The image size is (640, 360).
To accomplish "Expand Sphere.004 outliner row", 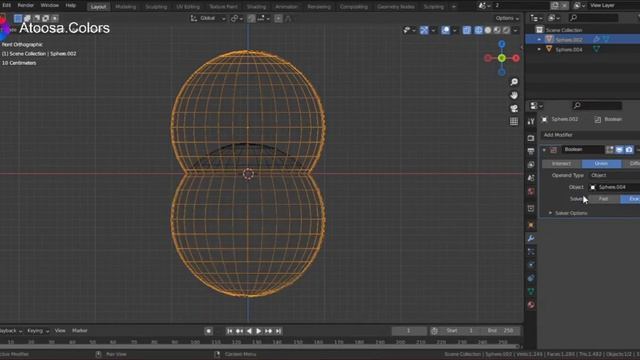I will (539, 49).
